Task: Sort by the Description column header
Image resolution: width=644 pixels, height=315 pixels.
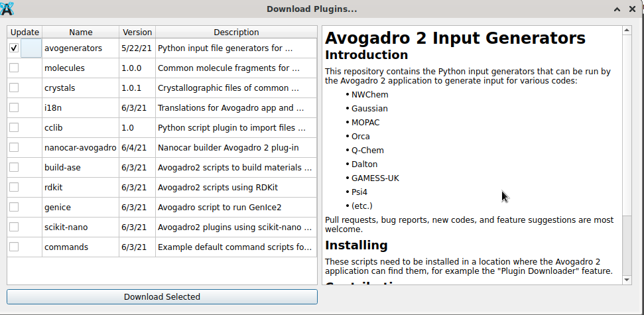Action: pyautogui.click(x=236, y=32)
